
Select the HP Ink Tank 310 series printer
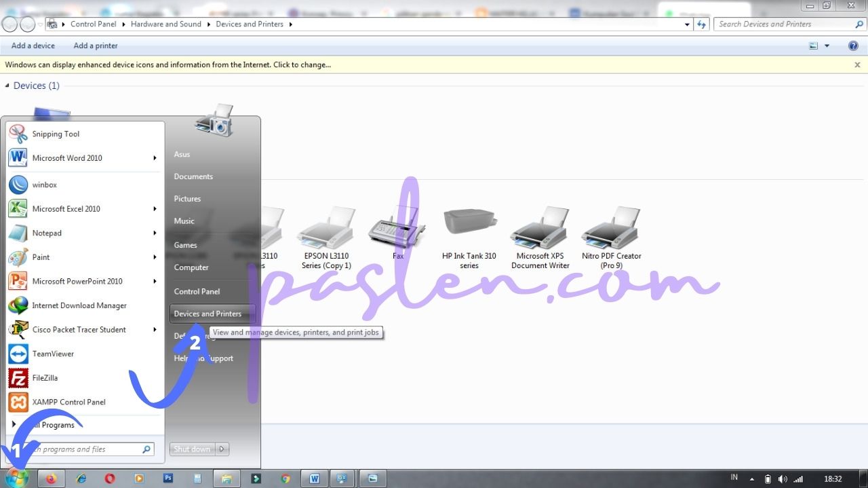tap(469, 238)
